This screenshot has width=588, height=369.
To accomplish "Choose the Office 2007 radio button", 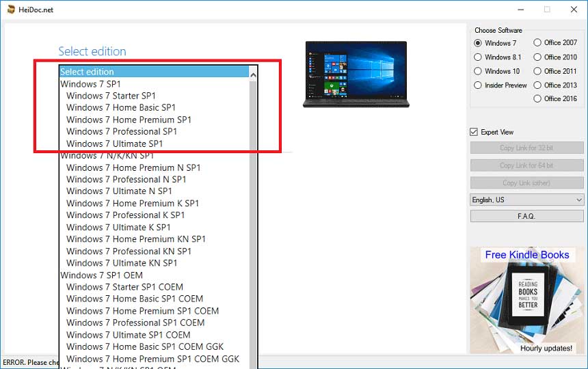I will (x=537, y=42).
